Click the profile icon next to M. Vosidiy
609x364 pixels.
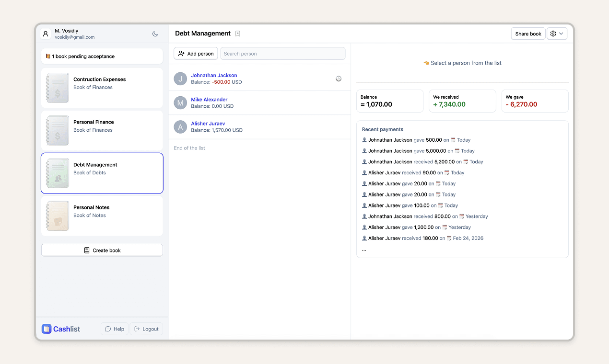coord(46,34)
